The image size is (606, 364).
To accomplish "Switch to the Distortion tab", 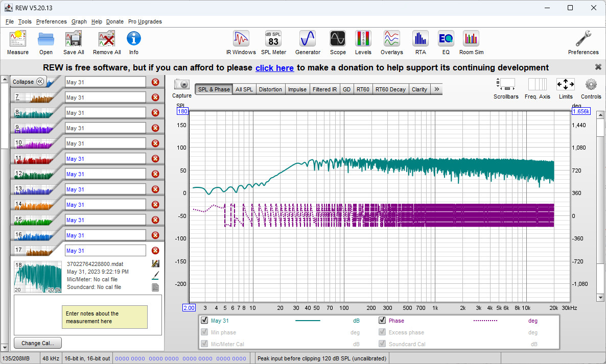I will pos(270,89).
